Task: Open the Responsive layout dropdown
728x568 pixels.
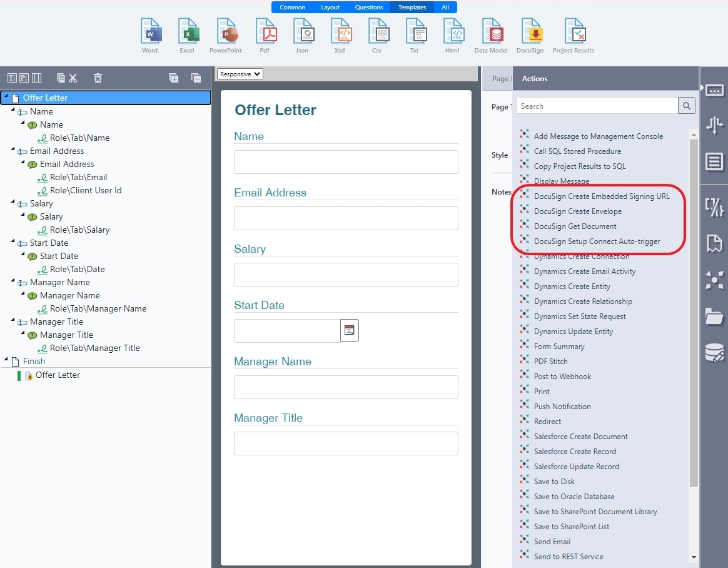Action: [240, 73]
